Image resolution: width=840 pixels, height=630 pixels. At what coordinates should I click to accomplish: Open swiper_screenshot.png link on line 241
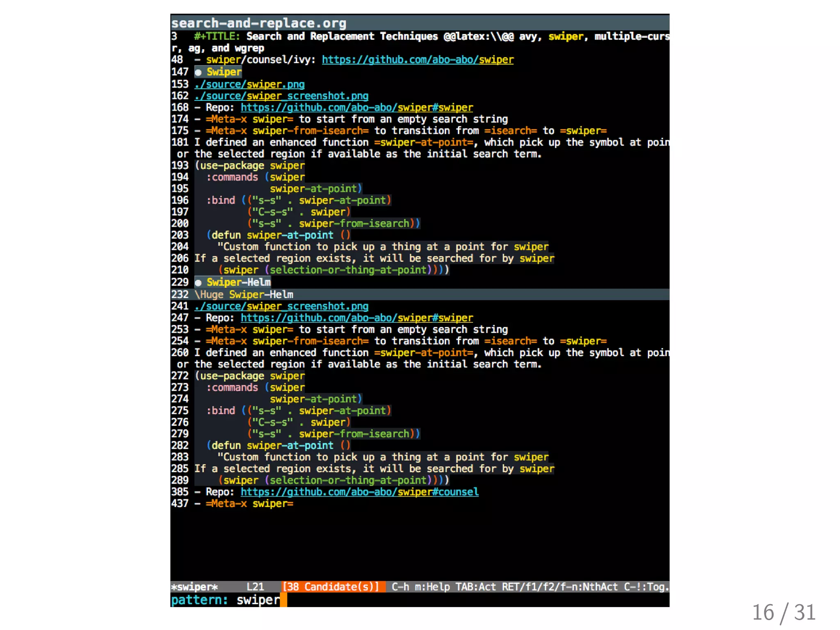click(x=281, y=306)
